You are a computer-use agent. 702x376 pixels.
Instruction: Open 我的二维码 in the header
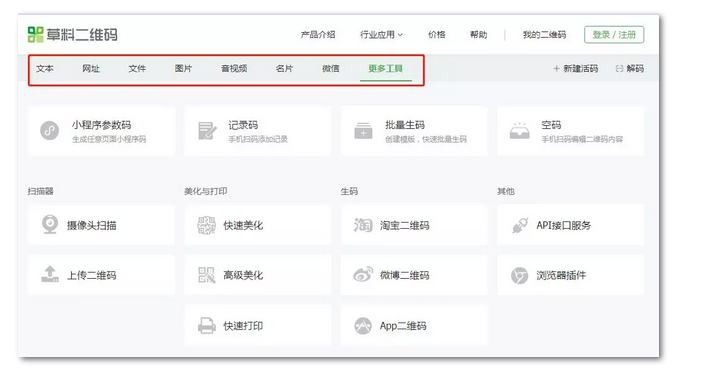pos(544,34)
